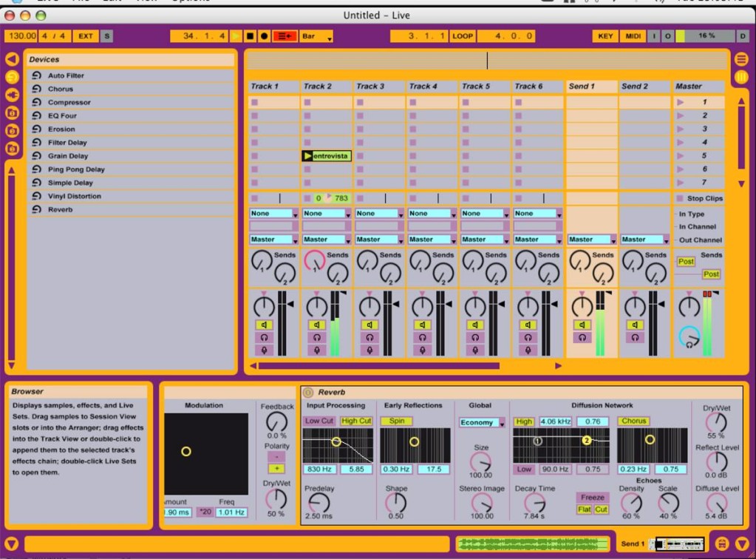Toggle the Reverb Chorus switch
This screenshot has height=559, width=756.
tap(633, 421)
